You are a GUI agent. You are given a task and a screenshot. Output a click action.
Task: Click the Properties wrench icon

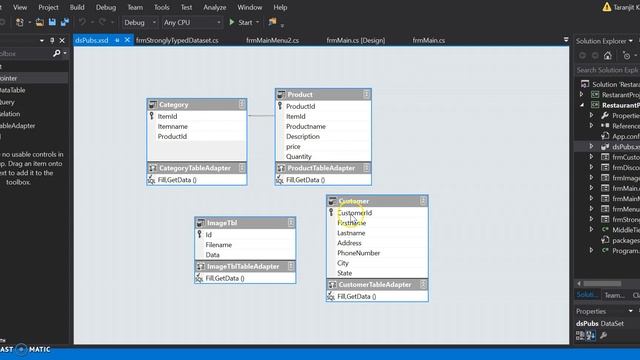pyautogui.click(x=603, y=336)
